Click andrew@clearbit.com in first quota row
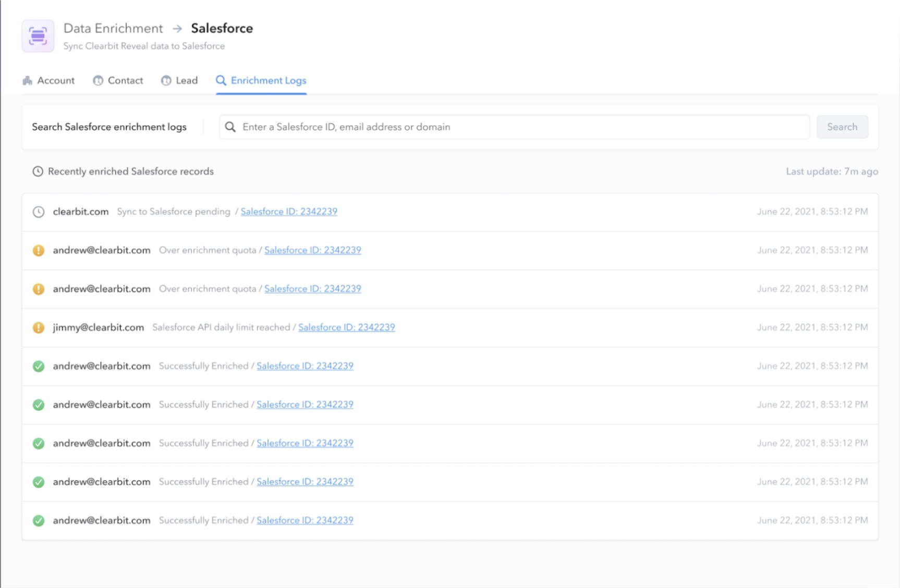The image size is (900, 588). coord(102,250)
